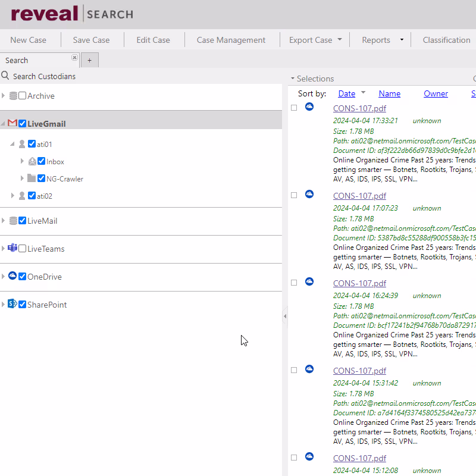This screenshot has height=476, width=476.
Task: Open the Reports dropdown arrow
Action: [x=402, y=40]
